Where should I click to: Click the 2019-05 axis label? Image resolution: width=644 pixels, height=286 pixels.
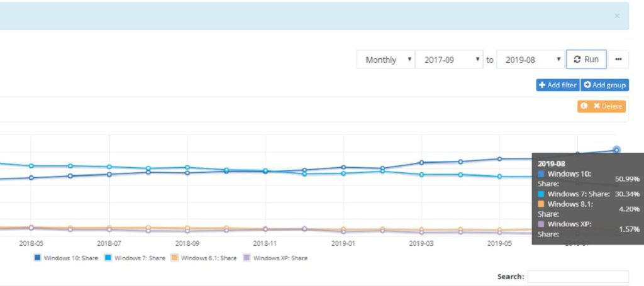coord(499,243)
